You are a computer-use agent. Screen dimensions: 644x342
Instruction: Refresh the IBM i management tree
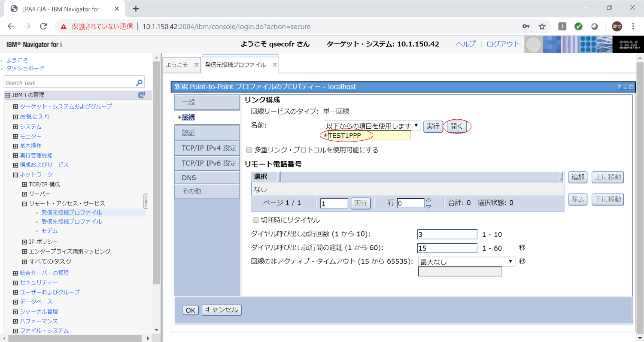tap(141, 95)
